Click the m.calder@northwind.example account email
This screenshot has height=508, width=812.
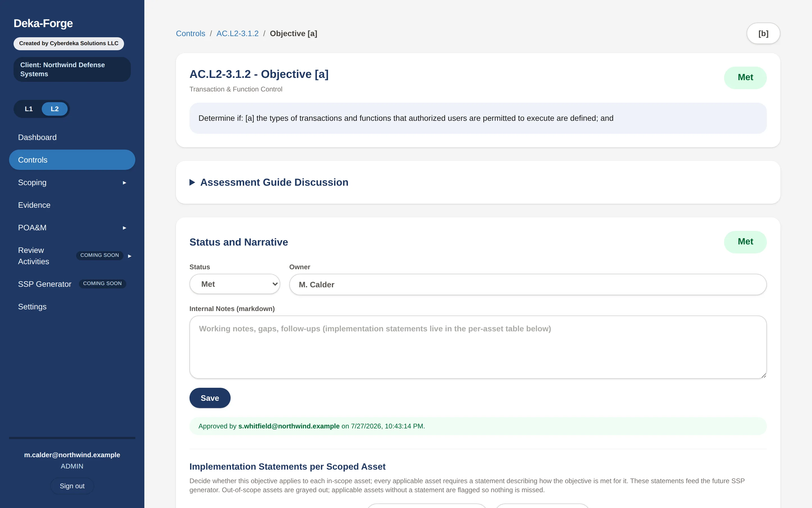click(72, 455)
